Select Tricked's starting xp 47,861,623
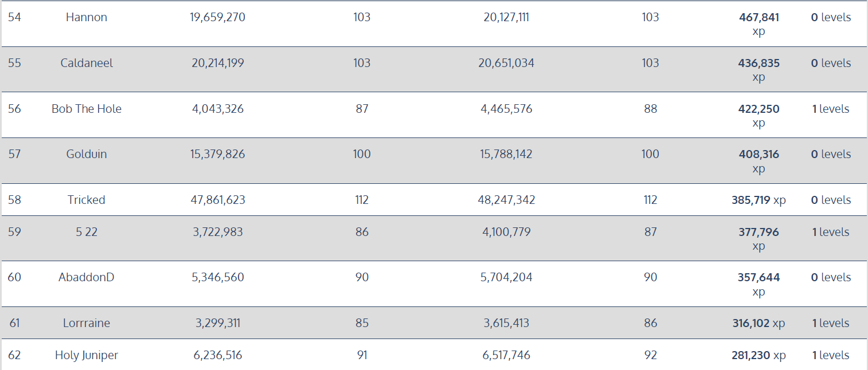The height and width of the screenshot is (370, 868). [218, 200]
